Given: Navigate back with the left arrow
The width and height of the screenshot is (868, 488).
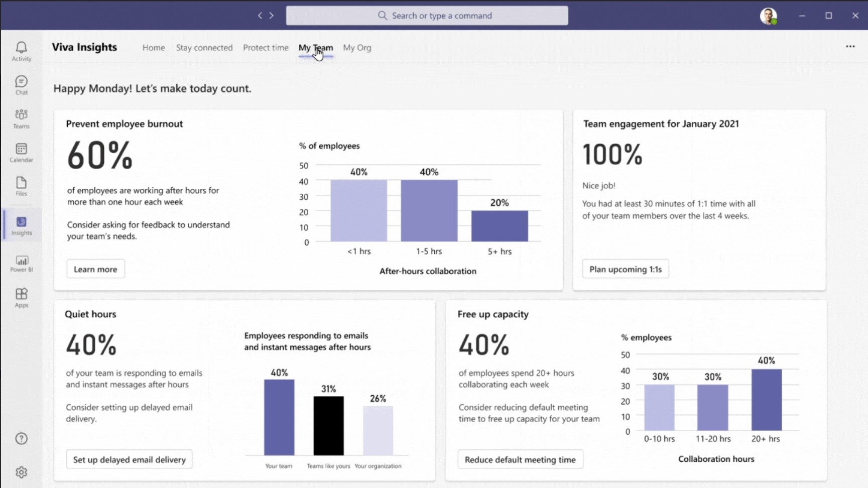Looking at the screenshot, I should pyautogui.click(x=260, y=16).
